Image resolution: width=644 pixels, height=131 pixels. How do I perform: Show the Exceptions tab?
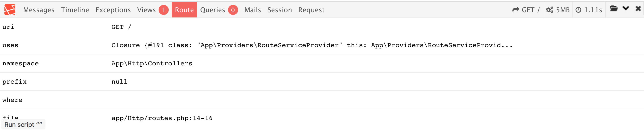[x=113, y=10]
